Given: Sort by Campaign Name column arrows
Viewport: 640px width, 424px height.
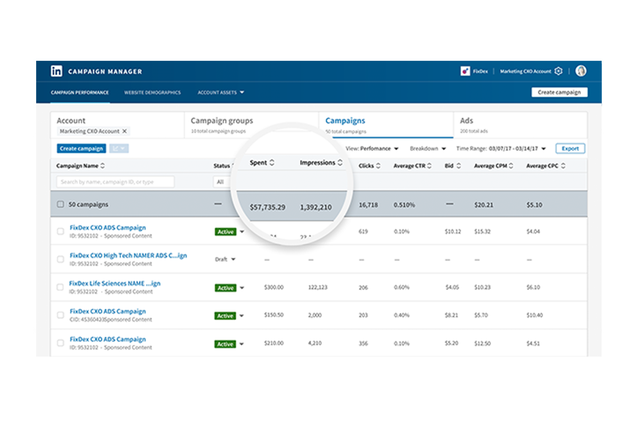Looking at the screenshot, I should [102, 166].
